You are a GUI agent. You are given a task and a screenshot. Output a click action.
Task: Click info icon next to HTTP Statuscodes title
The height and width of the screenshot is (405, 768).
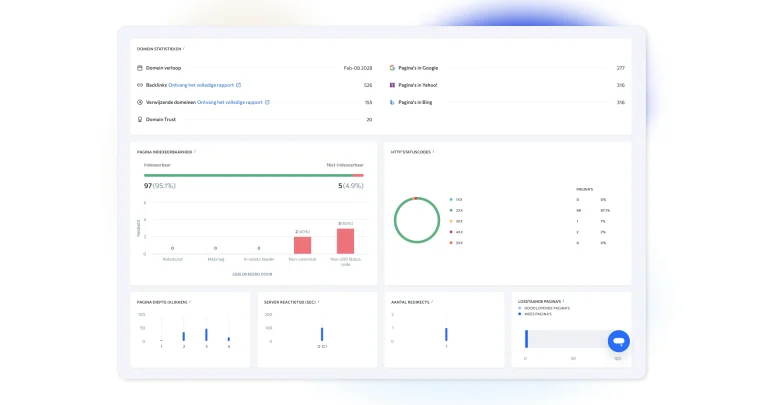pyautogui.click(x=433, y=152)
